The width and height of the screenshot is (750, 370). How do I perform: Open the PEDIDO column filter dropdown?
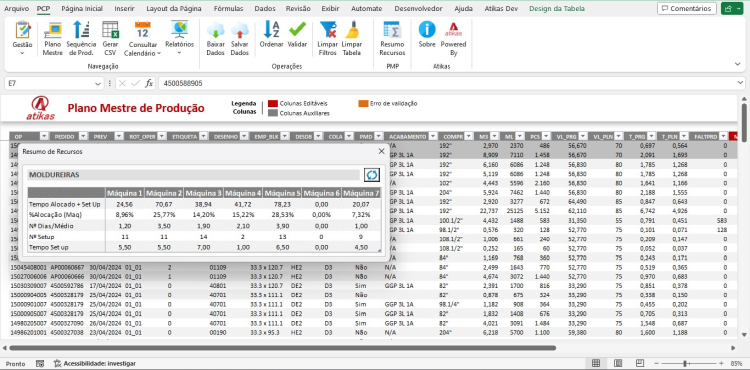(x=83, y=137)
